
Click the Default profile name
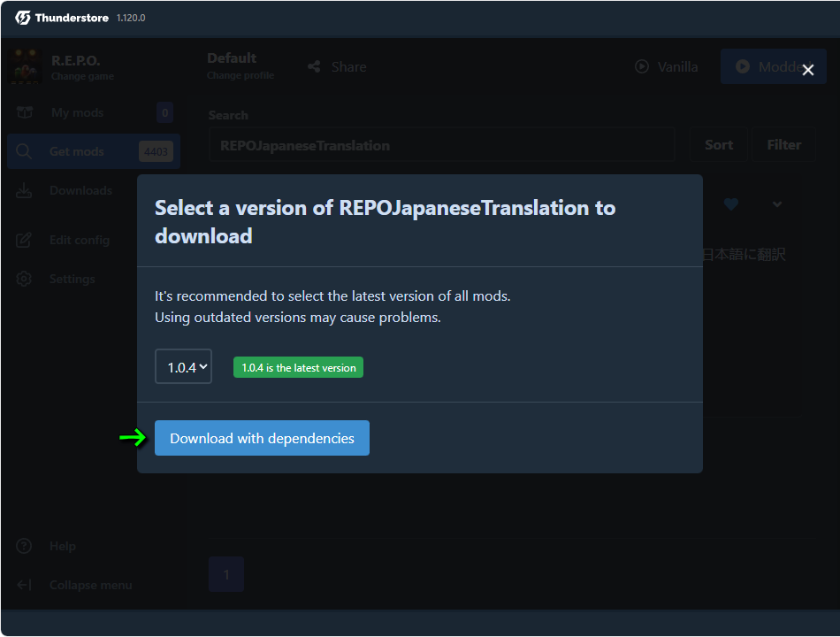(x=232, y=58)
